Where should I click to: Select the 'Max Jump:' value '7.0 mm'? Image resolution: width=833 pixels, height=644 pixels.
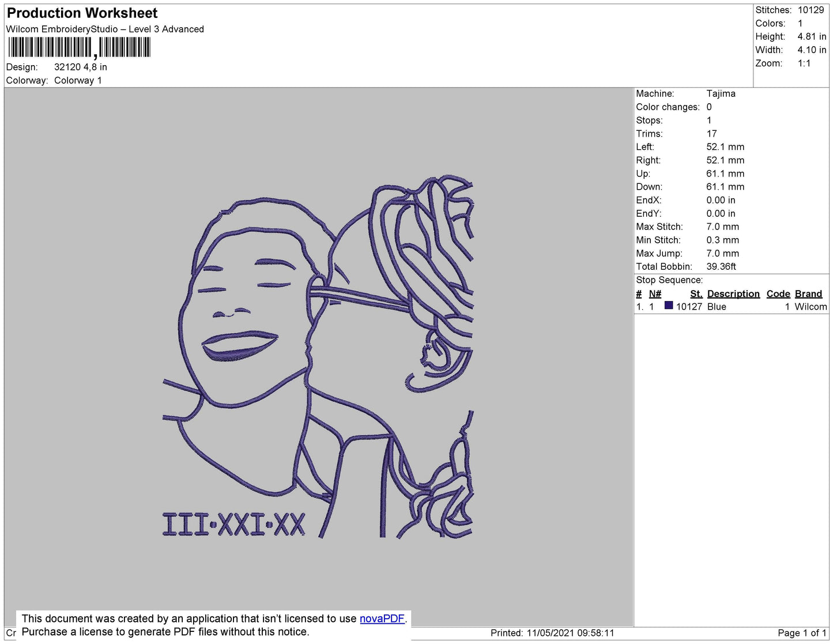point(723,253)
